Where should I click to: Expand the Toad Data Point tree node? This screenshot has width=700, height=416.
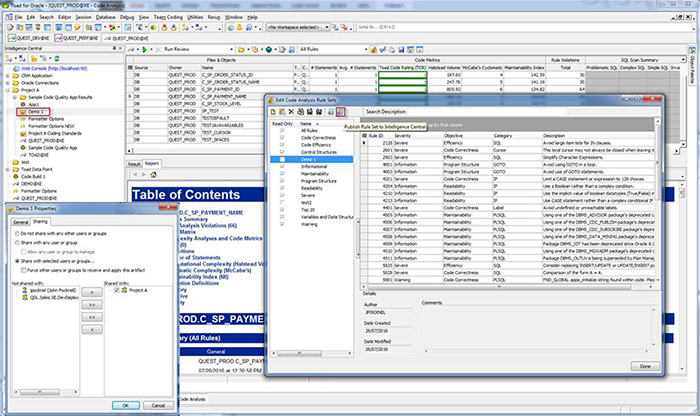pos(7,170)
